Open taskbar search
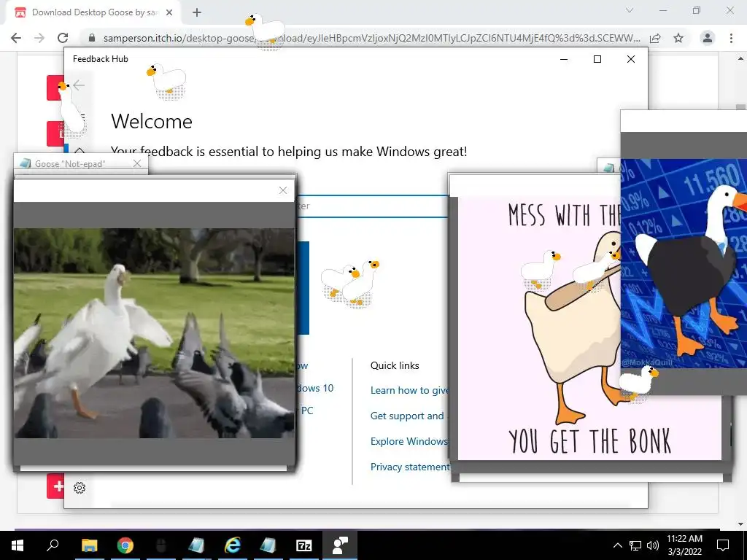 click(x=53, y=545)
